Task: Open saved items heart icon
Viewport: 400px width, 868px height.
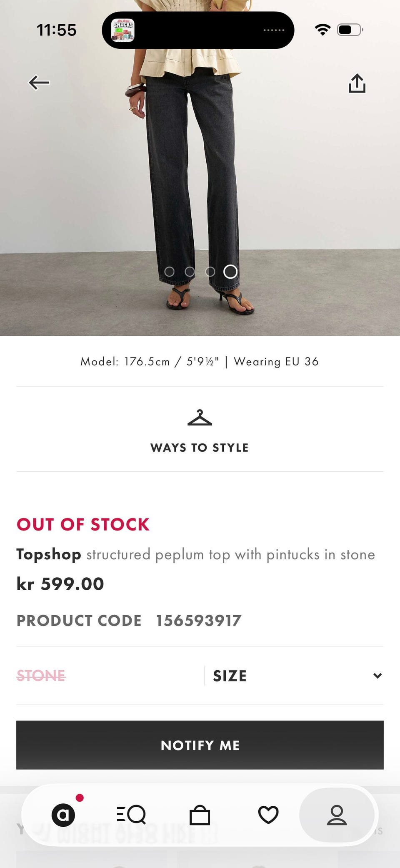Action: [x=268, y=815]
